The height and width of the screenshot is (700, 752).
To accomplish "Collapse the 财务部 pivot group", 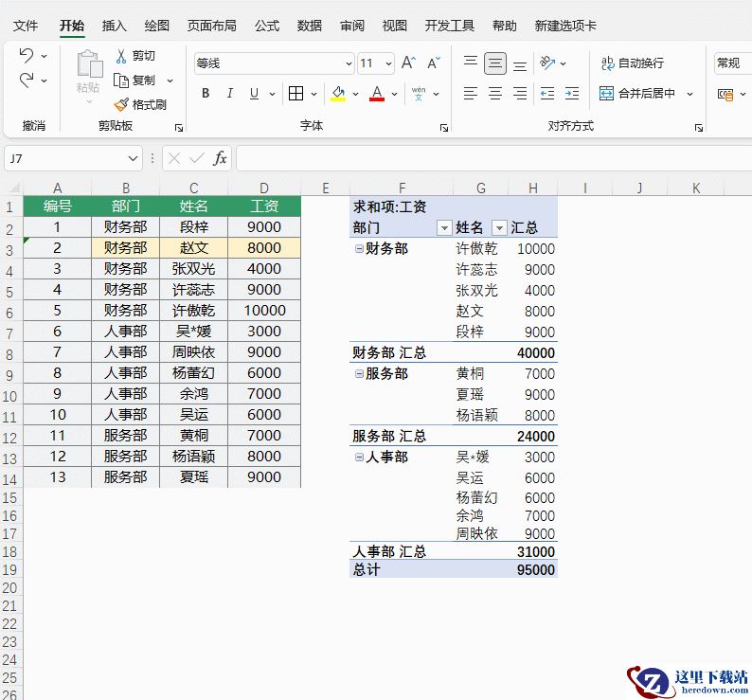I will click(359, 248).
